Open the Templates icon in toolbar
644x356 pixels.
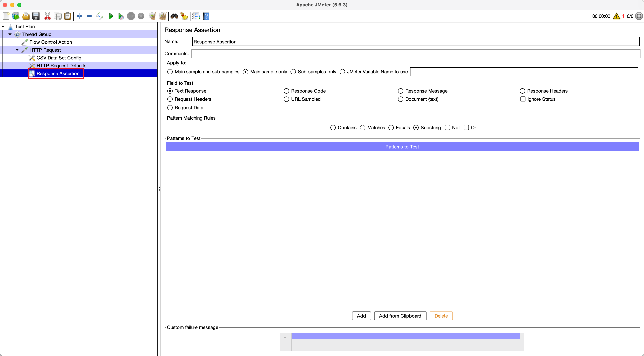click(x=16, y=16)
